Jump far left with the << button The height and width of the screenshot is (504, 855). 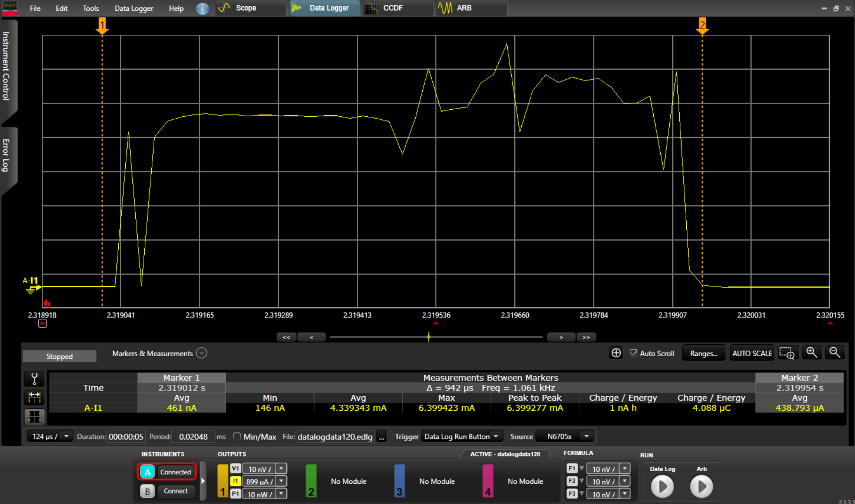[x=286, y=337]
